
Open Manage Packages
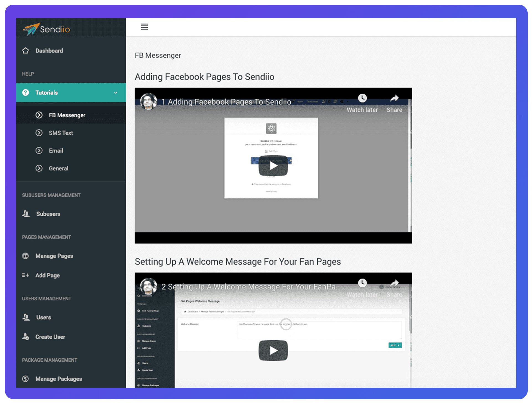pyautogui.click(x=58, y=379)
